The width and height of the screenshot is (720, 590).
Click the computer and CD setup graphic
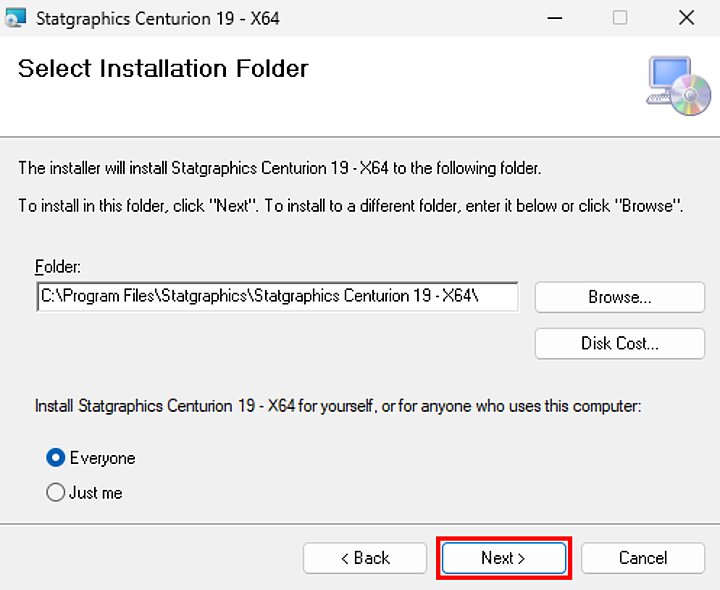(x=678, y=85)
